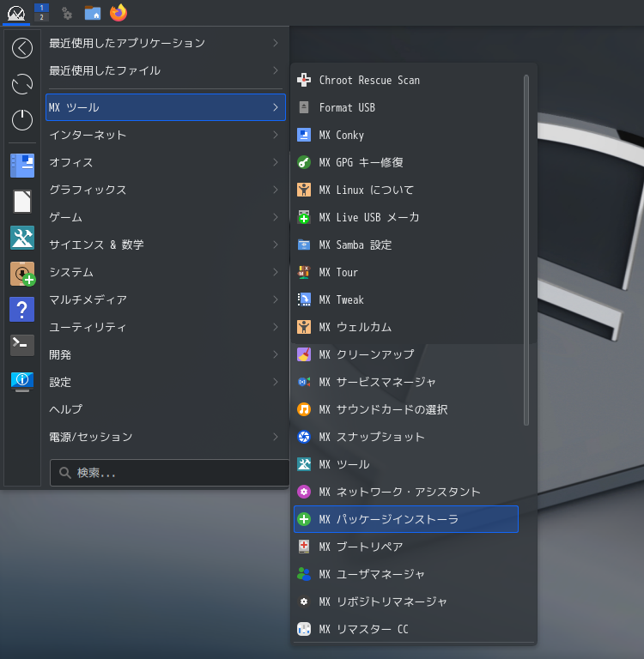Click the restart circular arrows icon
The width and height of the screenshot is (644, 659).
(22, 84)
